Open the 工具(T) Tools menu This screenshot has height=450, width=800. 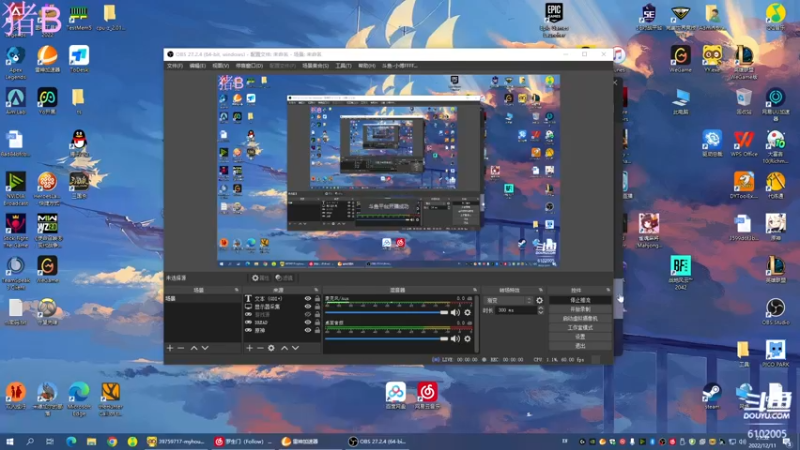[343, 66]
